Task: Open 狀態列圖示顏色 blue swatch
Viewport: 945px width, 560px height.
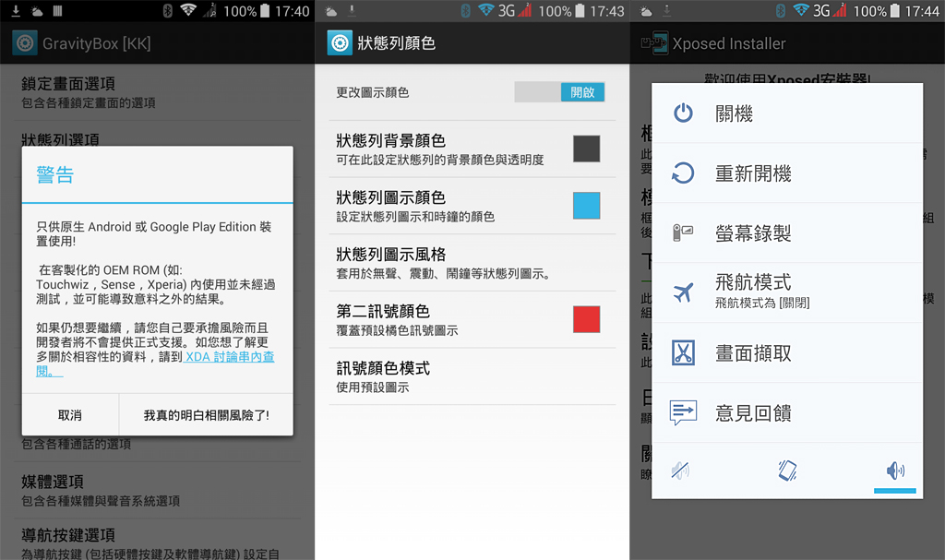Action: point(586,206)
